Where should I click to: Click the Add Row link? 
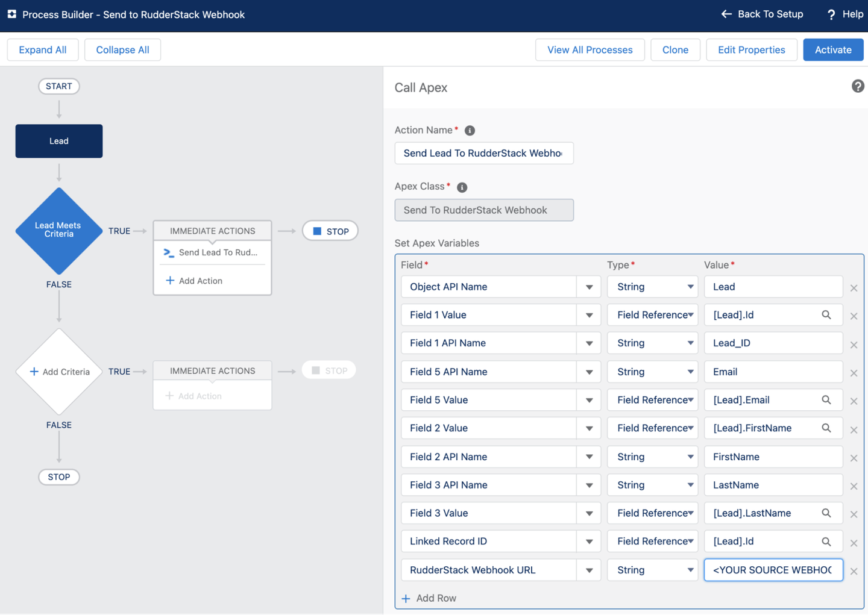coord(429,598)
